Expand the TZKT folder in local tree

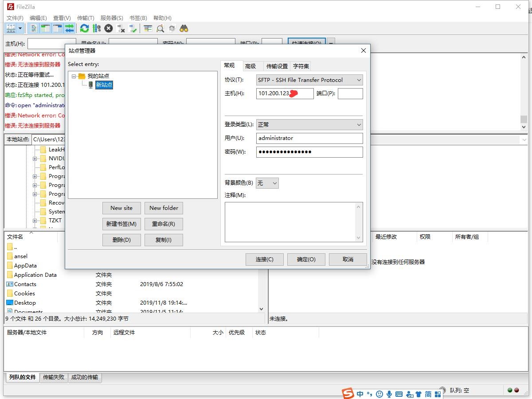click(35, 221)
